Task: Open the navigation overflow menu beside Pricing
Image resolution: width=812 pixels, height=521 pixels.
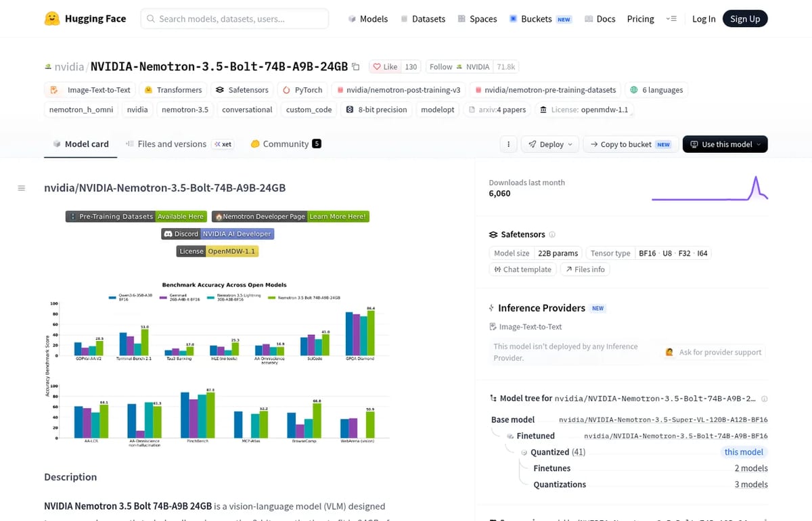Action: pos(671,19)
